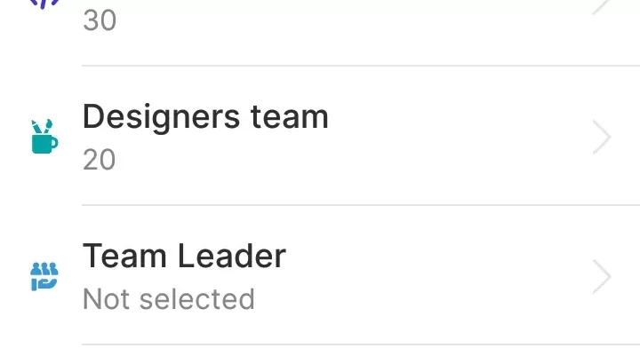This screenshot has height=364, width=640.
Task: Open the chevron on the row showing 30
Action: pos(602,5)
